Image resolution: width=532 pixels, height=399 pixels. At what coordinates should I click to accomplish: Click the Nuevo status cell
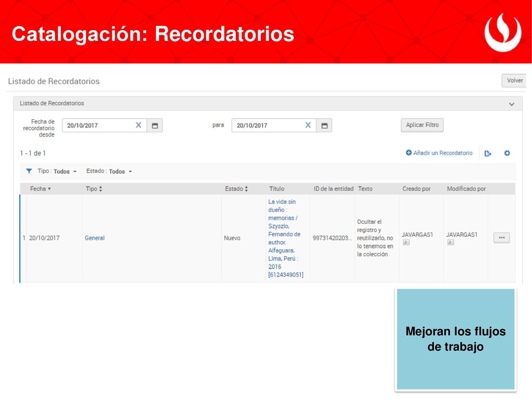click(x=232, y=238)
